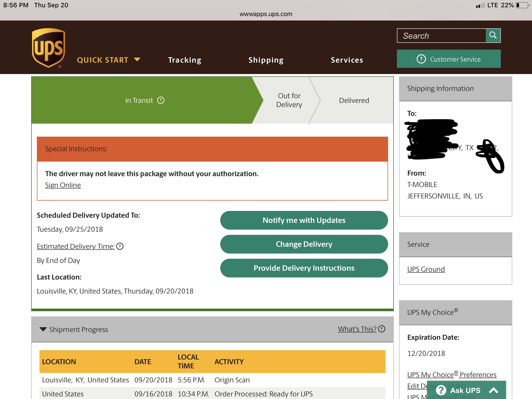Focus the Search input field
The image size is (532, 399).
pyautogui.click(x=441, y=36)
